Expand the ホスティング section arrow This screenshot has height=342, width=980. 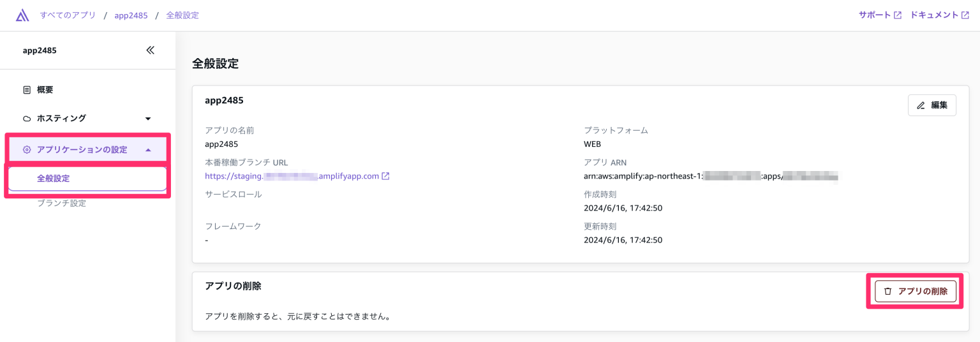(148, 119)
